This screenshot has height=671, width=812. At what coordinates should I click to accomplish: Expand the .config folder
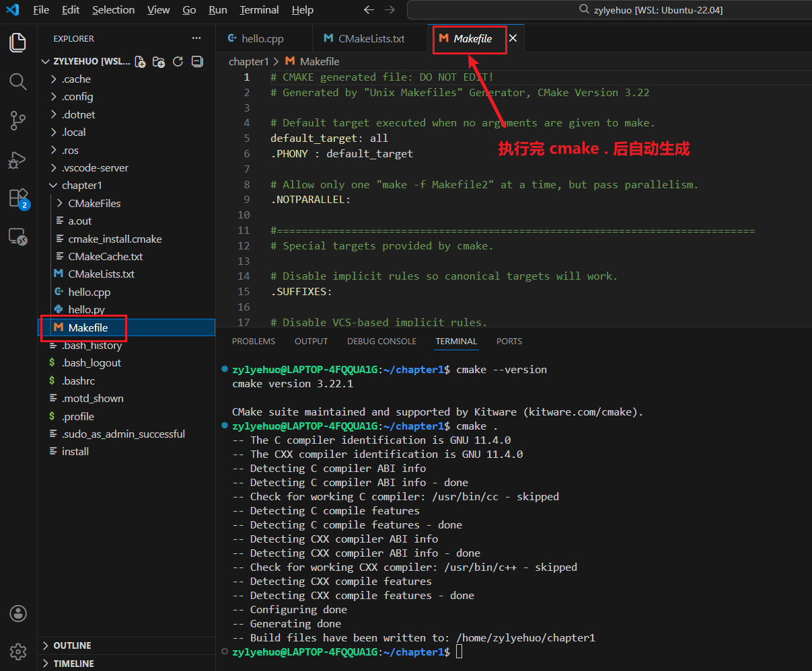pos(126,97)
